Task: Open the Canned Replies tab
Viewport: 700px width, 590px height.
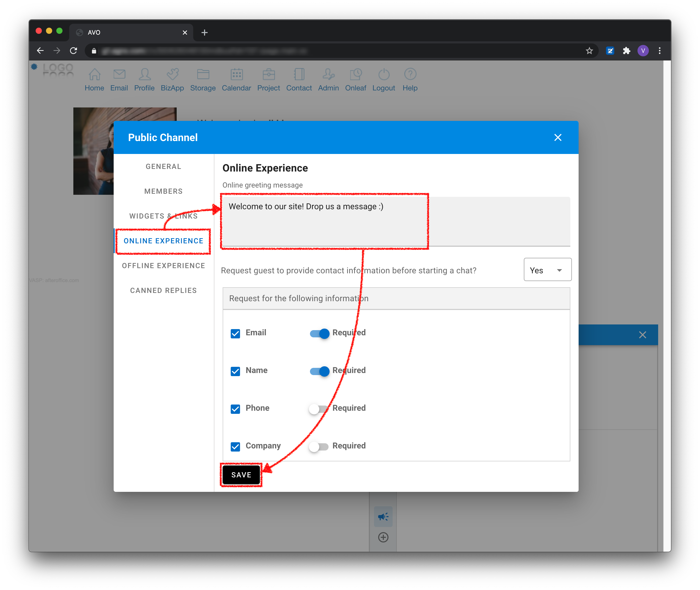Action: (164, 290)
